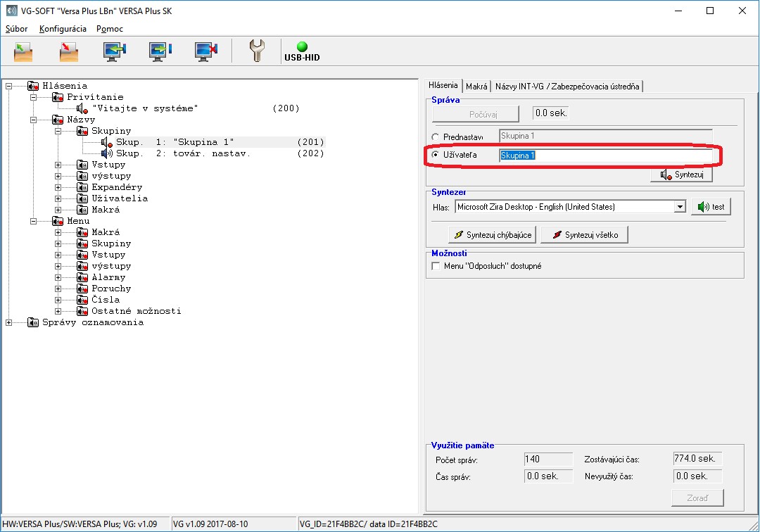The height and width of the screenshot is (532, 760).
Task: Enable the Menu "Odposluch" dostupné checkbox
Action: pos(436,267)
